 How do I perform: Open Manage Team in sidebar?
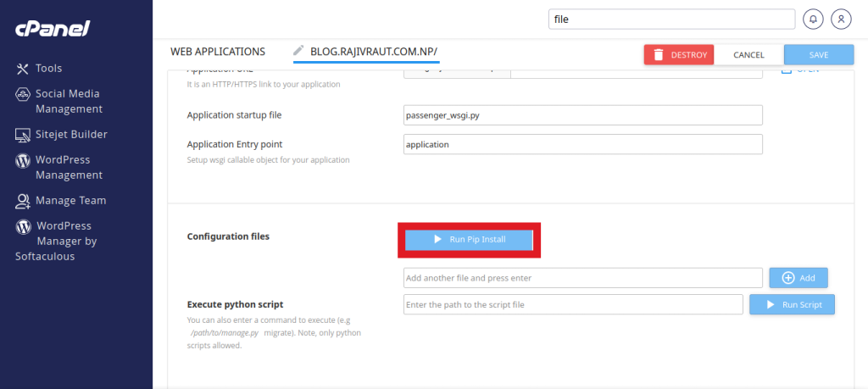(71, 200)
